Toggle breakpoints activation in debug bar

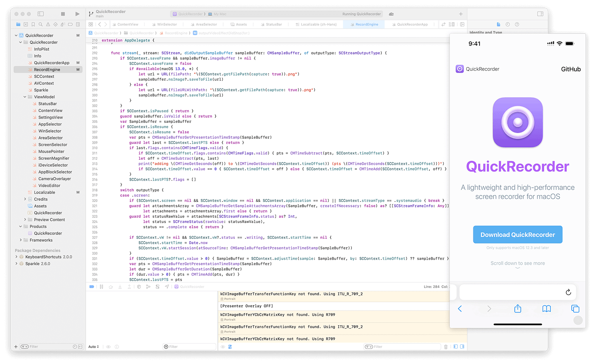[92, 287]
